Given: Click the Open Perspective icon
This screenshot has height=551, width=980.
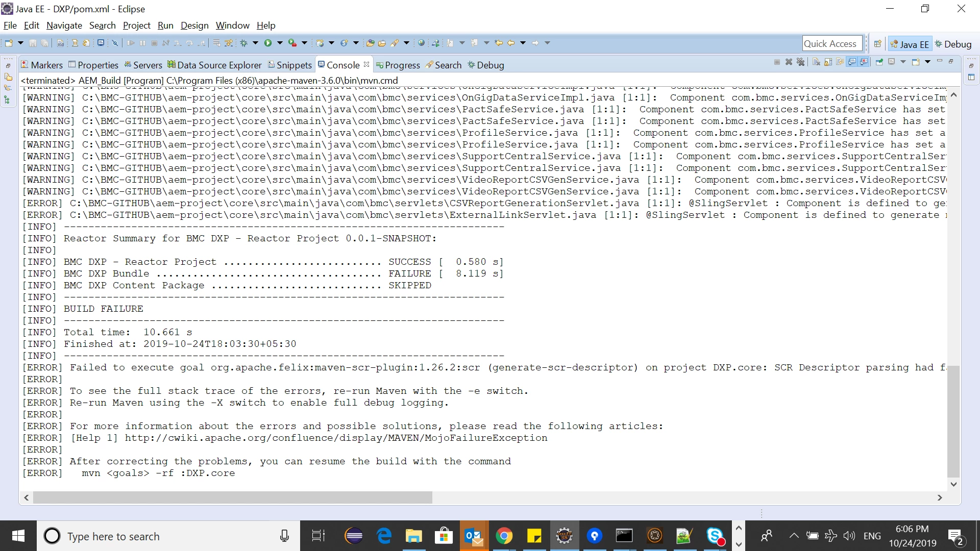Looking at the screenshot, I should pyautogui.click(x=877, y=44).
